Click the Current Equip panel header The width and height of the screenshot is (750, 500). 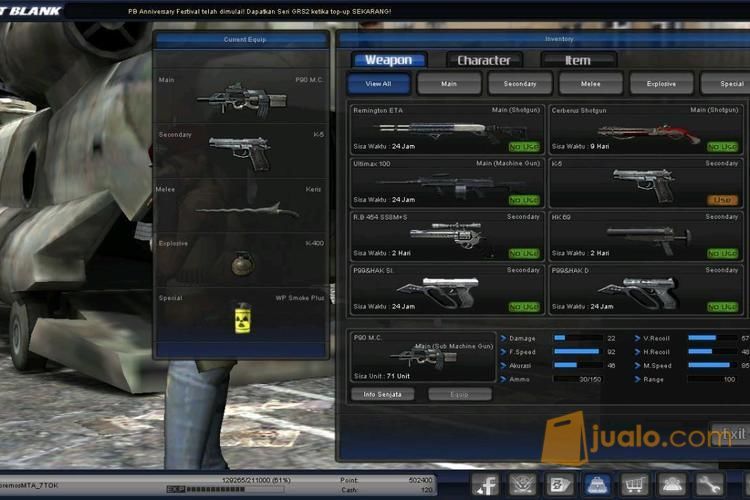coord(242,40)
